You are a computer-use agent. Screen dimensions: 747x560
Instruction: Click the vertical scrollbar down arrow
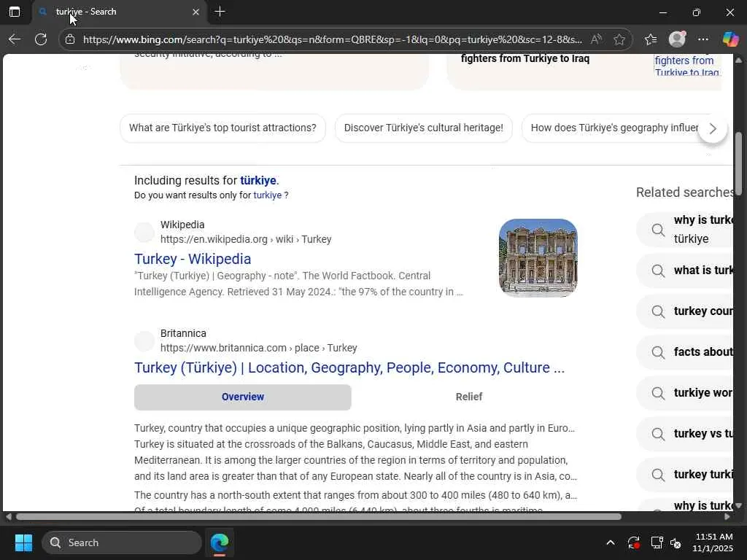738,506
